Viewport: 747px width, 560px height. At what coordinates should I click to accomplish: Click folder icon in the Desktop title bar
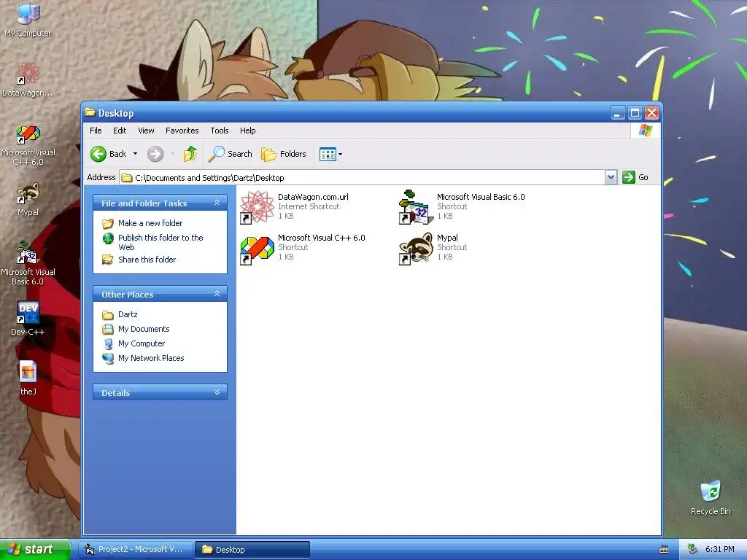(90, 112)
